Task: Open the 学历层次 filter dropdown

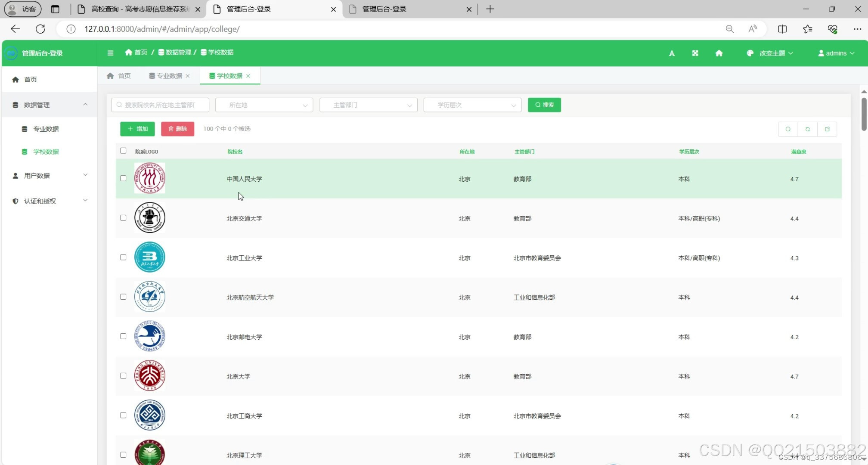Action: tap(472, 105)
